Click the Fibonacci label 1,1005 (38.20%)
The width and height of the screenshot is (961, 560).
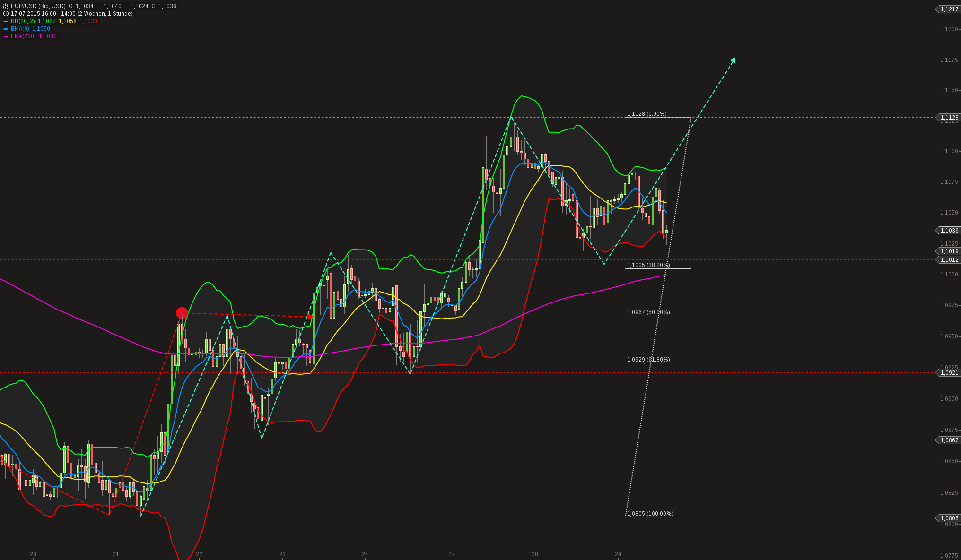tap(648, 265)
